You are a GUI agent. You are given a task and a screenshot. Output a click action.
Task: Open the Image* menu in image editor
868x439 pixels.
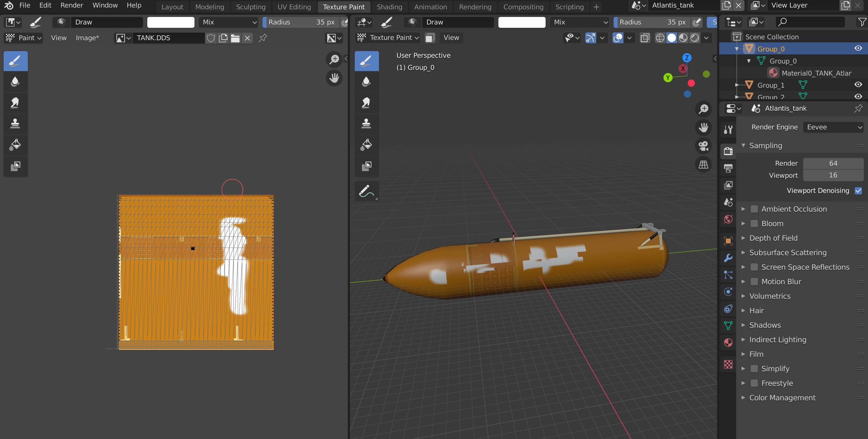[x=87, y=38]
